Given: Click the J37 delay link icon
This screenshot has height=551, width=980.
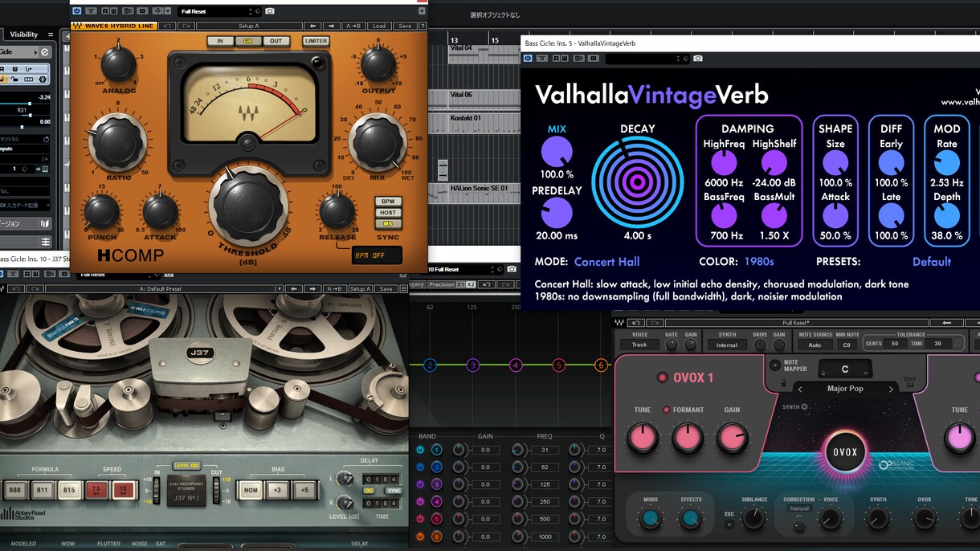Looking at the screenshot, I should [370, 489].
